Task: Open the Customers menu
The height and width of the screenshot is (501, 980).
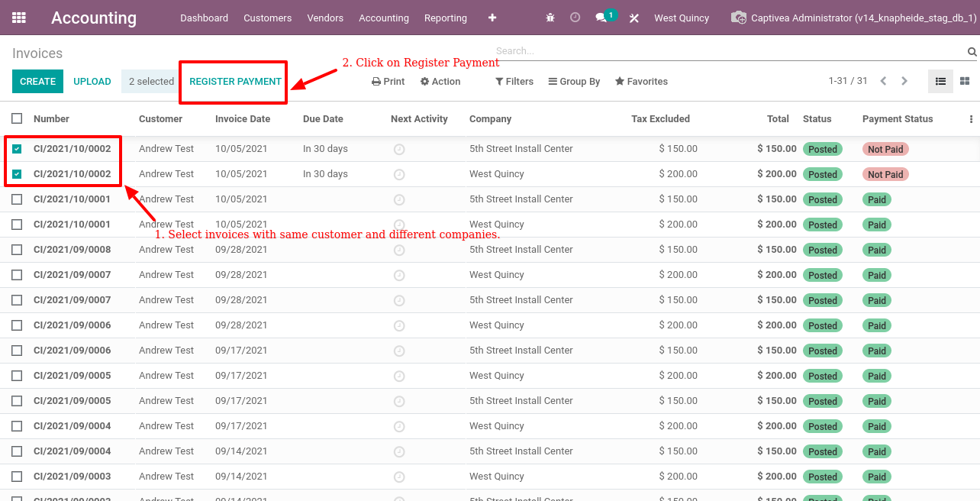Action: tap(268, 18)
